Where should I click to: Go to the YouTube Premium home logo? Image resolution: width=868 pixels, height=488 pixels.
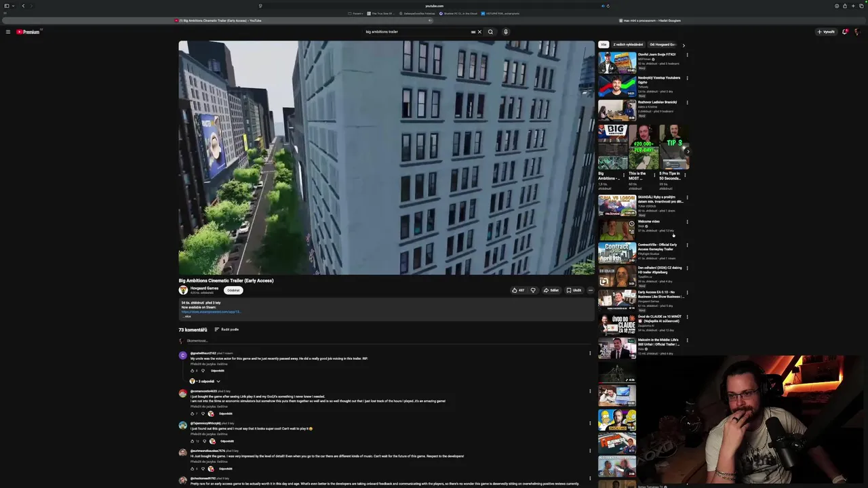[x=28, y=32]
